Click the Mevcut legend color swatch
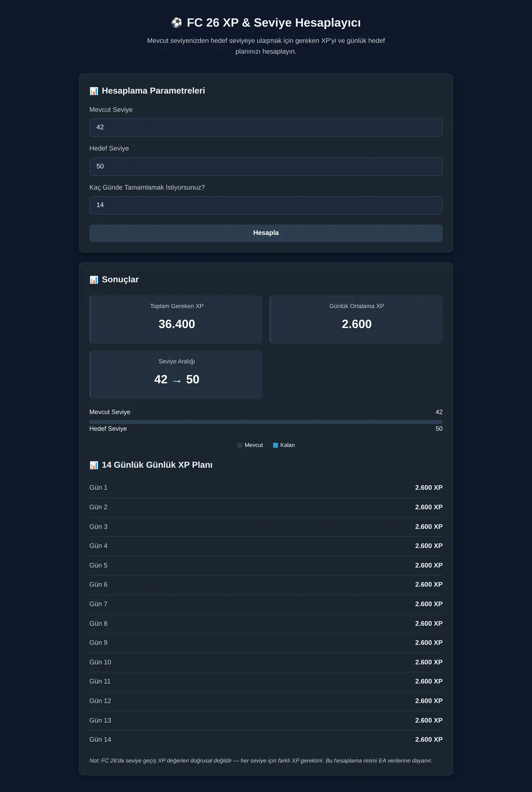 pos(240,445)
